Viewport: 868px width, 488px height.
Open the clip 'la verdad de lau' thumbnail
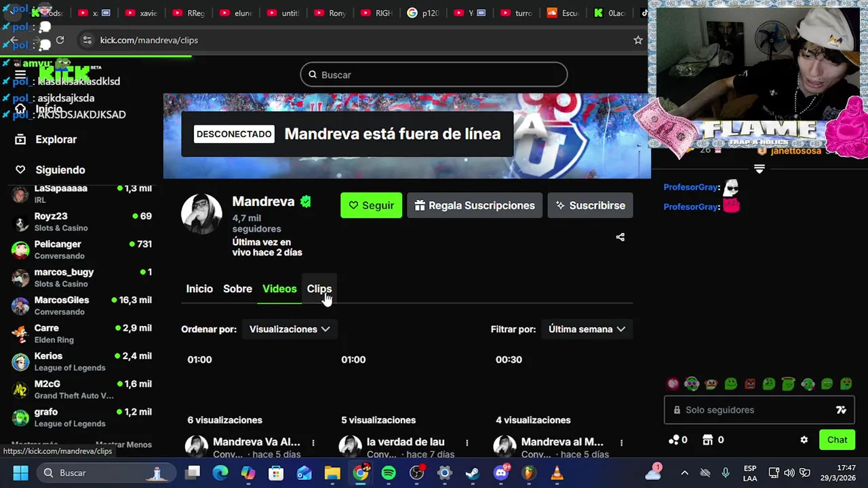407,390
